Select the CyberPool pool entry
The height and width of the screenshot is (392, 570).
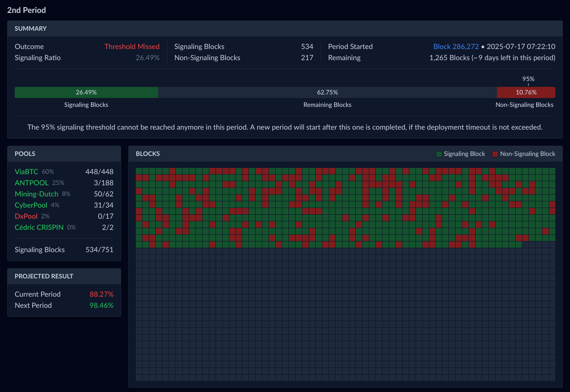31,205
